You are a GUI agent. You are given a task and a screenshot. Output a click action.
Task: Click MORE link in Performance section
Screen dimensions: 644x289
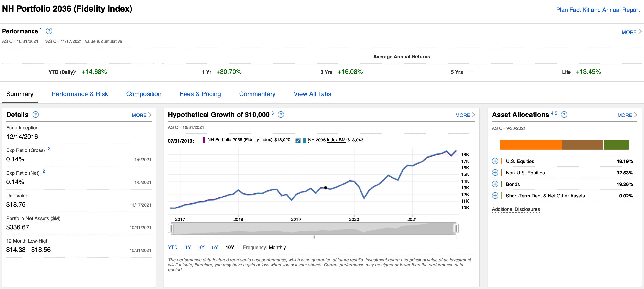click(x=629, y=32)
